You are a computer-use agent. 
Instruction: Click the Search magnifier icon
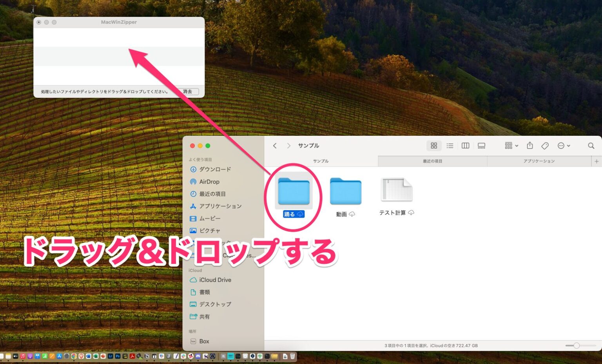(x=591, y=146)
